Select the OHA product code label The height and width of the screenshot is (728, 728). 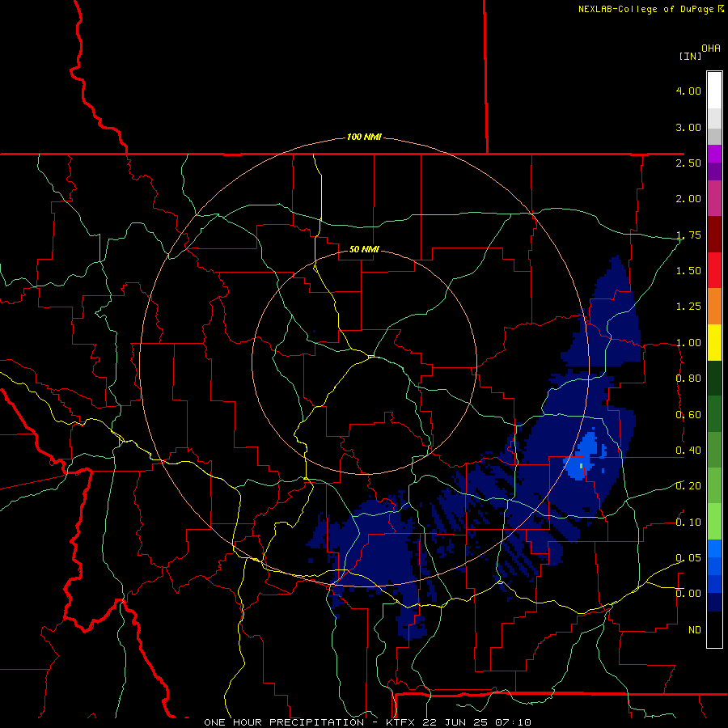tap(711, 49)
